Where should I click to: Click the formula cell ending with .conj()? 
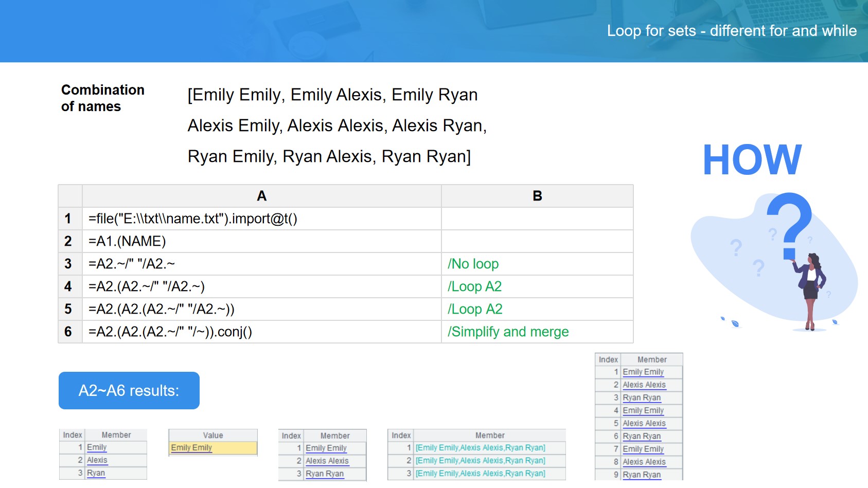click(261, 332)
